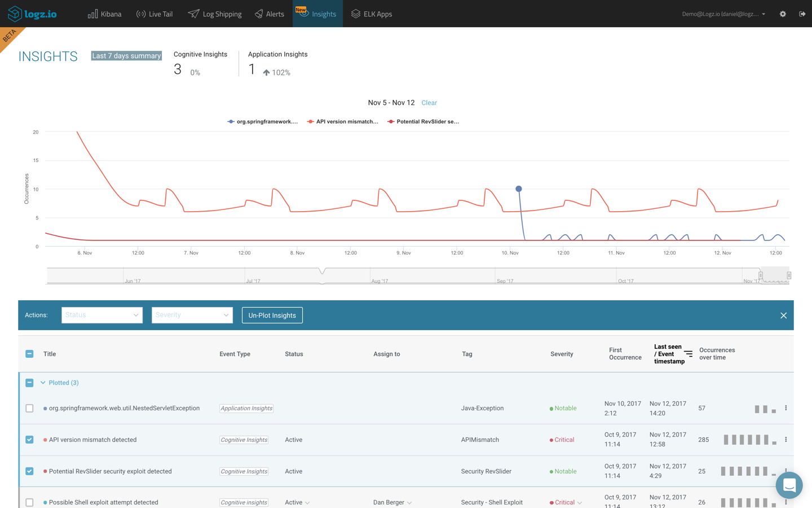The height and width of the screenshot is (508, 812).
Task: Open Dan Berger assignee dropdown
Action: [x=392, y=502]
